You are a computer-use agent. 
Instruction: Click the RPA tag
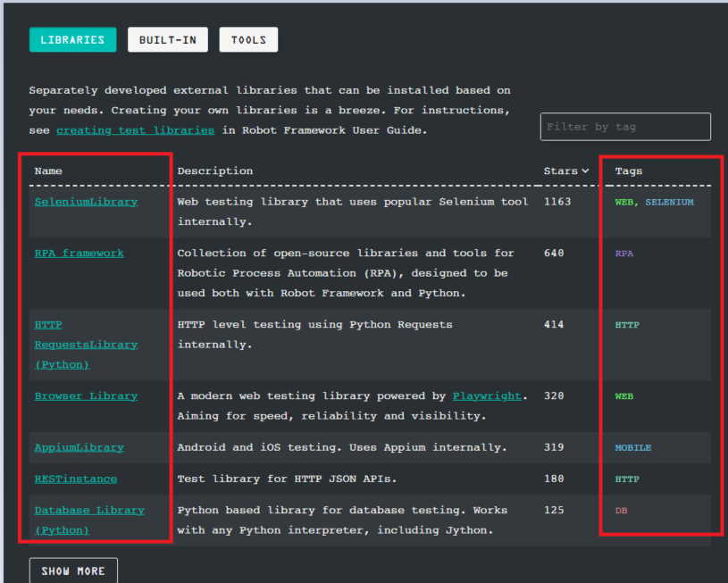coord(623,254)
